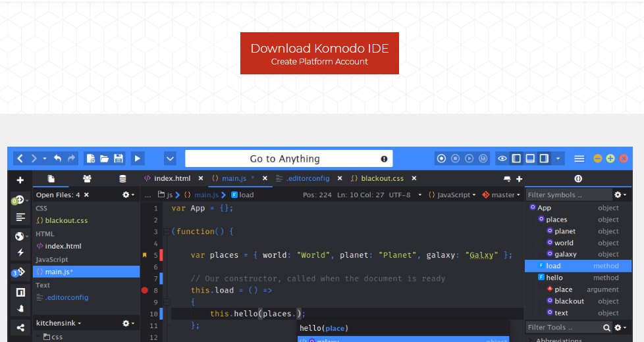644x342 pixels.
Task: Click the run play button in the toolbar
Action: click(138, 159)
